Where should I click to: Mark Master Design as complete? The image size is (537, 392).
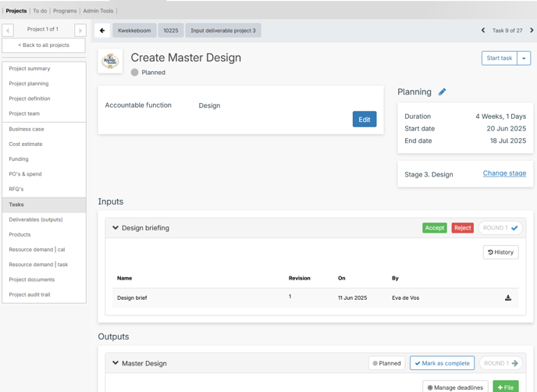[x=442, y=363]
